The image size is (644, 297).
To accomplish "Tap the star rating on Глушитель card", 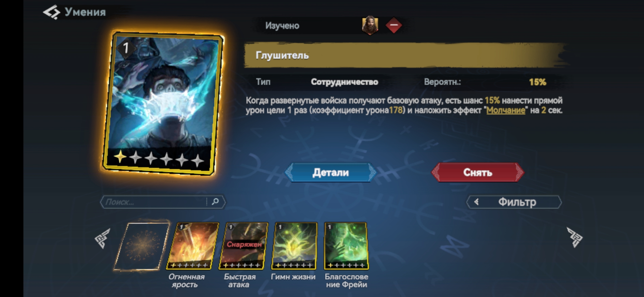I will click(159, 158).
